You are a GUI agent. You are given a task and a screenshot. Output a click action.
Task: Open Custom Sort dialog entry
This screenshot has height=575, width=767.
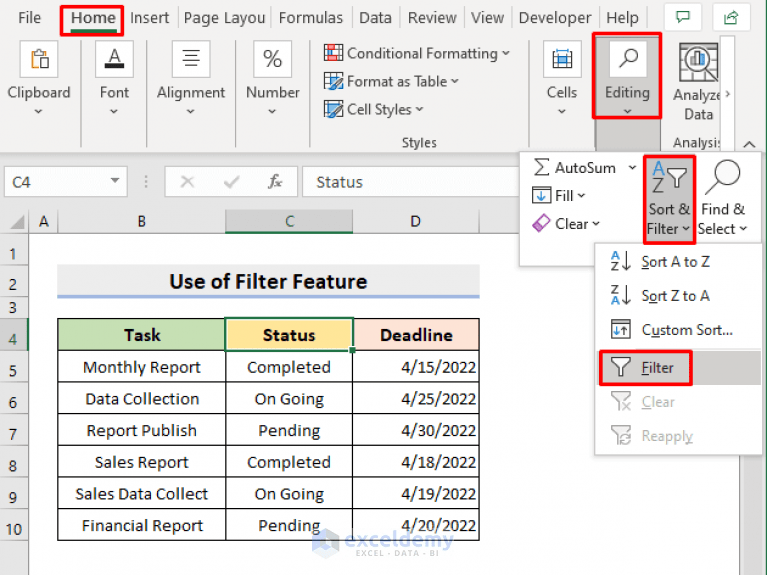[680, 330]
